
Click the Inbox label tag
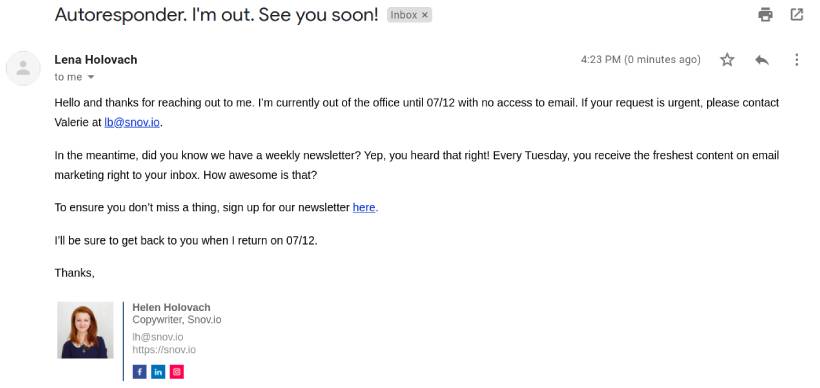pyautogui.click(x=404, y=15)
